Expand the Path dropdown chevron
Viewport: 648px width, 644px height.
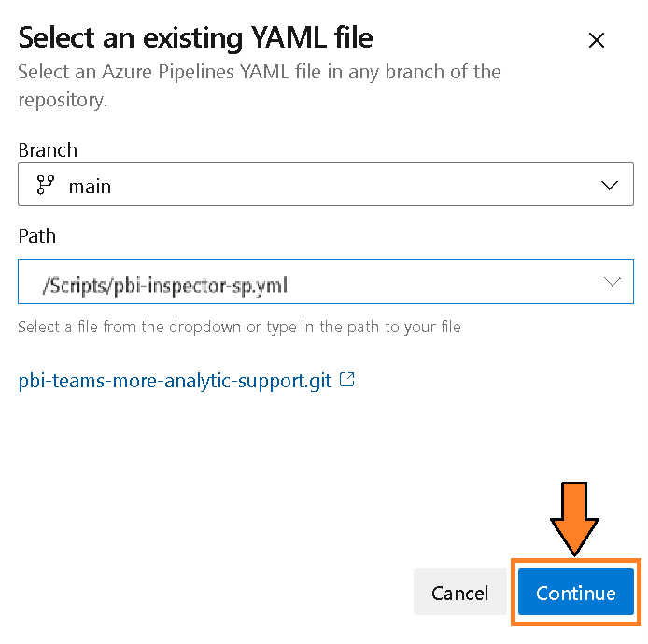(x=613, y=282)
